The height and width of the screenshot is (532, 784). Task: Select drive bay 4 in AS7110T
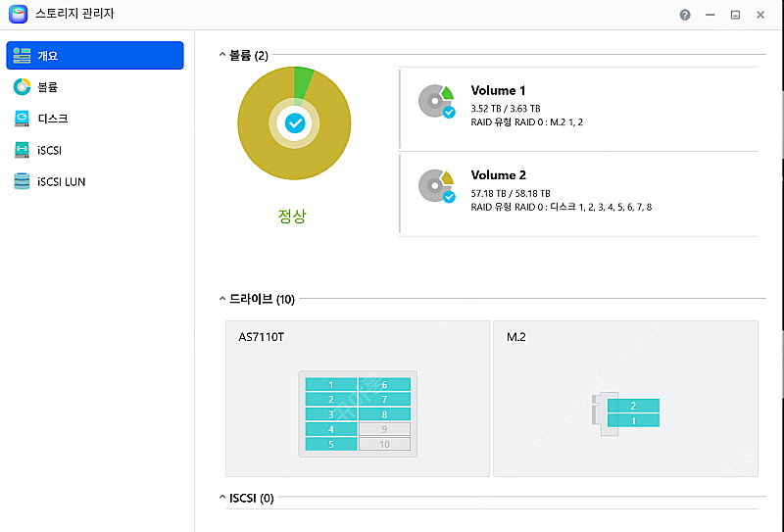pyautogui.click(x=331, y=429)
